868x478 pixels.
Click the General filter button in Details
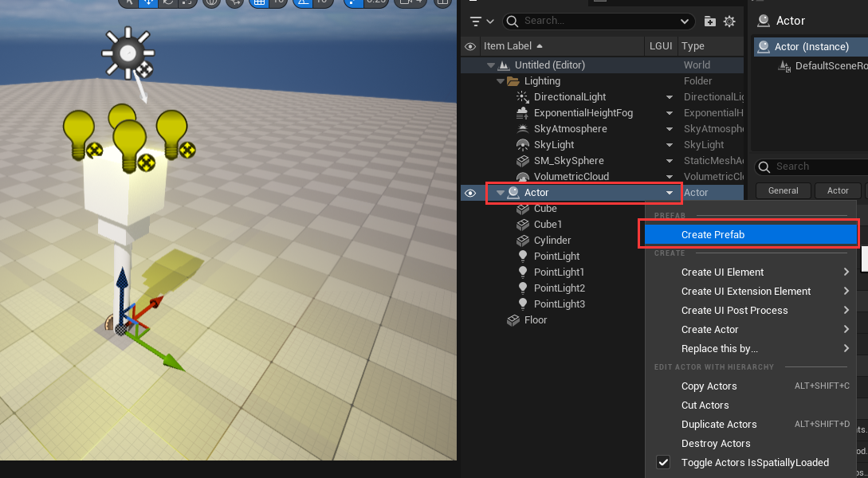[x=783, y=190]
